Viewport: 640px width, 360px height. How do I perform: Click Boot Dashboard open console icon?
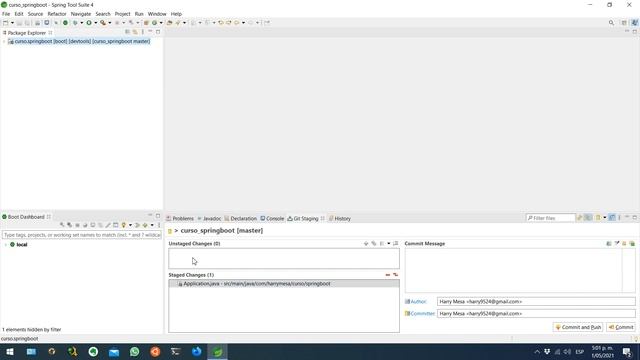pos(93,225)
